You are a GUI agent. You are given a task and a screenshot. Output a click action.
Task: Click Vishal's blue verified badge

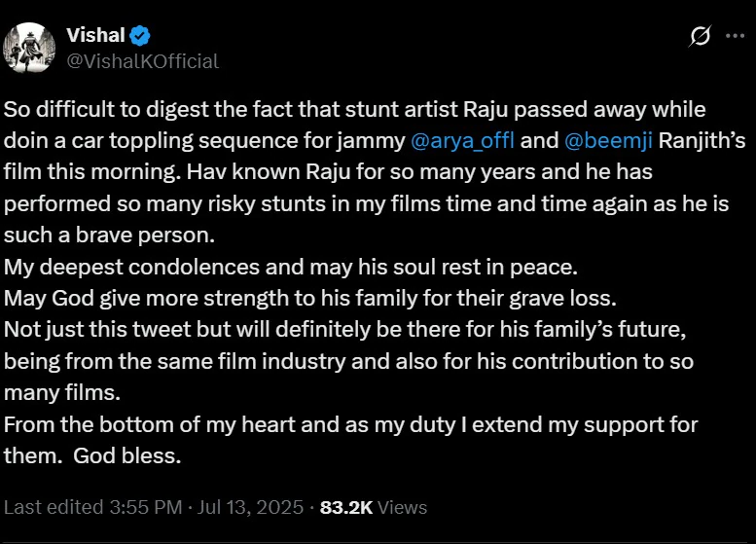click(142, 36)
